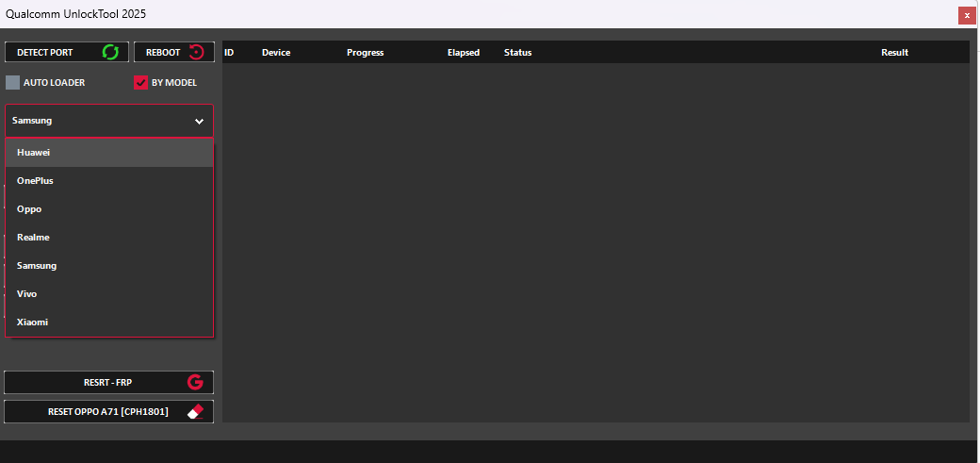Enable the AUTO LOADER checkbox

click(12, 83)
